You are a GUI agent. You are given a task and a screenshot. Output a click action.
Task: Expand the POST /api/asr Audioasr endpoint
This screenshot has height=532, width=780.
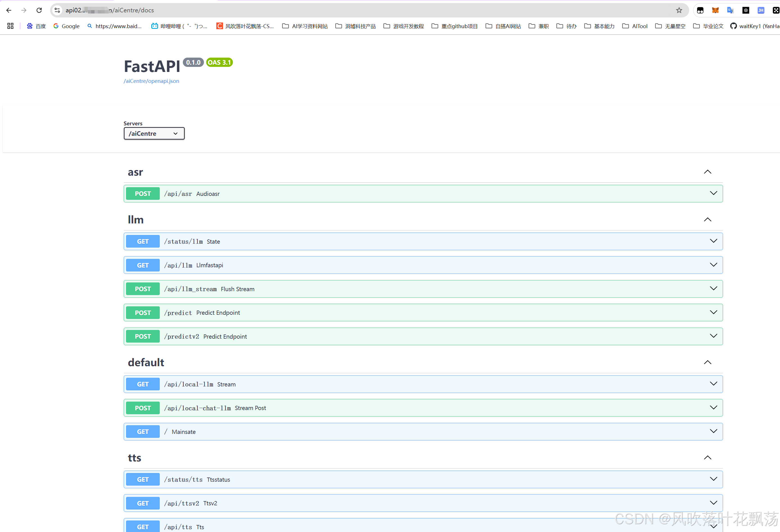(x=714, y=193)
